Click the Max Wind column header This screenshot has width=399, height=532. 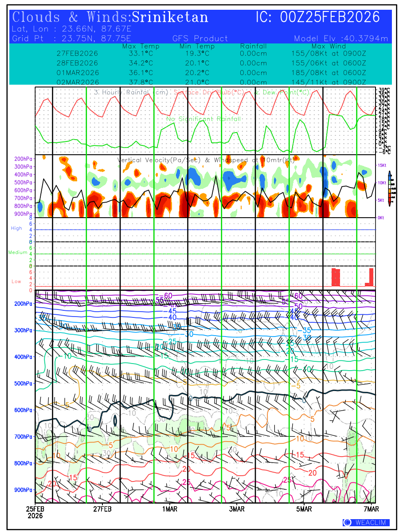pyautogui.click(x=329, y=46)
